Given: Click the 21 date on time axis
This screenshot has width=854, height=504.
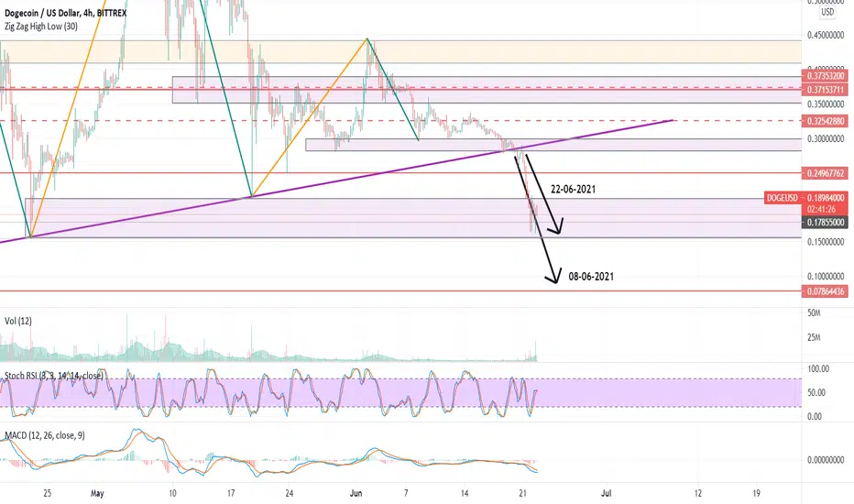Looking at the screenshot, I should click(523, 493).
